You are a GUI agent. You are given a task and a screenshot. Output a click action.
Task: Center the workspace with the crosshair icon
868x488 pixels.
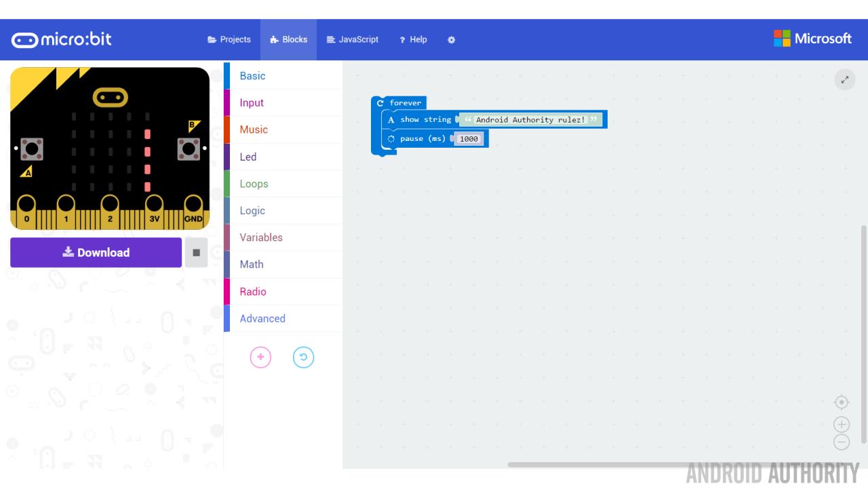841,403
